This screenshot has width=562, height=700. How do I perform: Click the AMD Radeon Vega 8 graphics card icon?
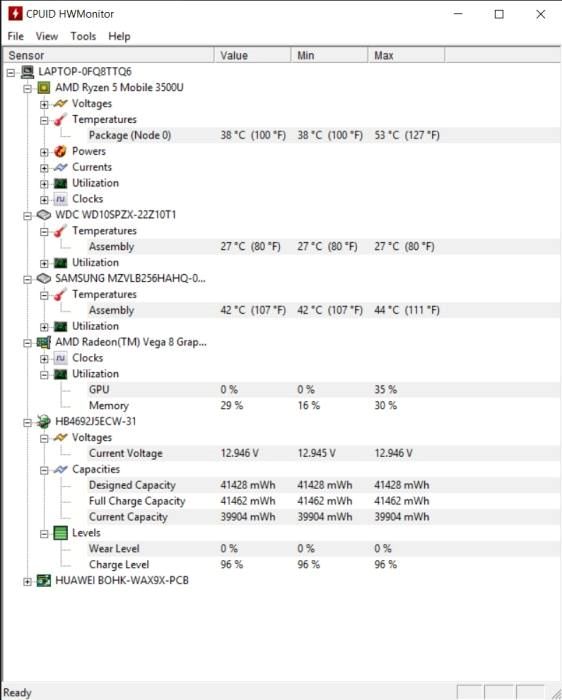coord(44,342)
